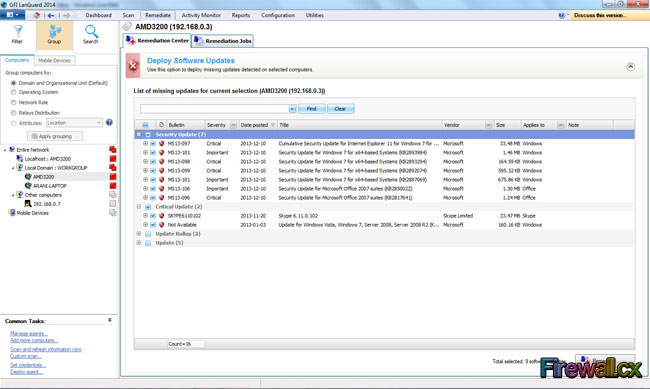The height and width of the screenshot is (389, 650).
Task: Collapse the Critical Update group
Action: pos(139,206)
